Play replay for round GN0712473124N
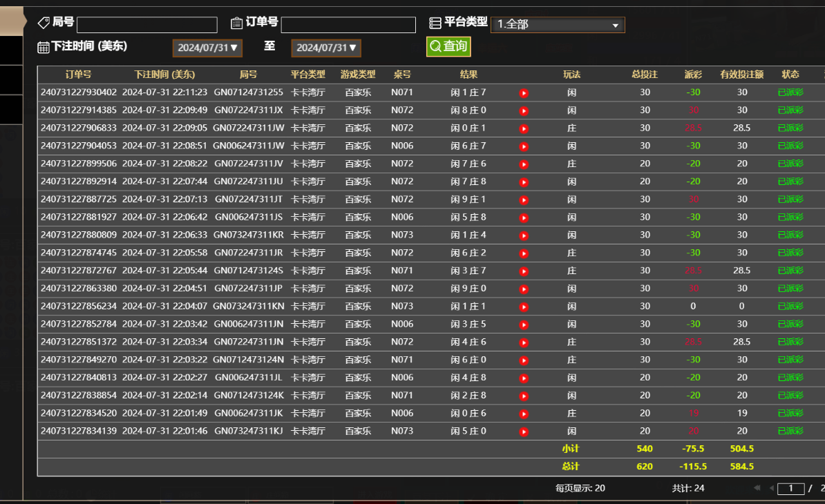 point(524,360)
